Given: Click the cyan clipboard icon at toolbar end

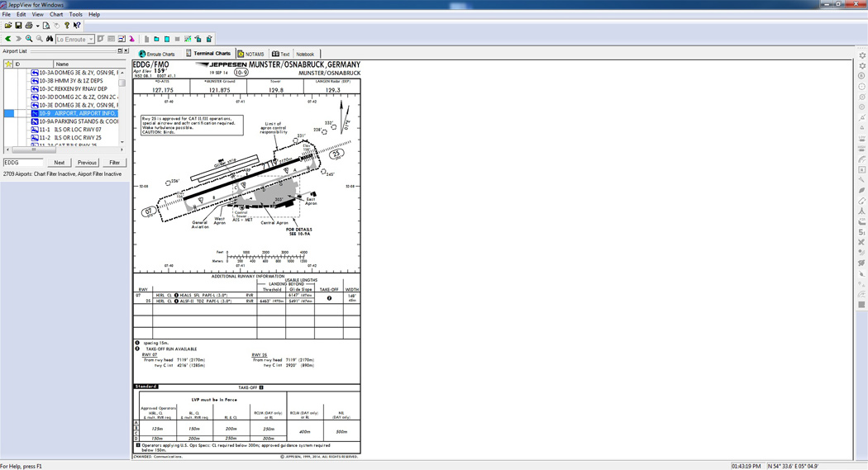Looking at the screenshot, I should 208,39.
